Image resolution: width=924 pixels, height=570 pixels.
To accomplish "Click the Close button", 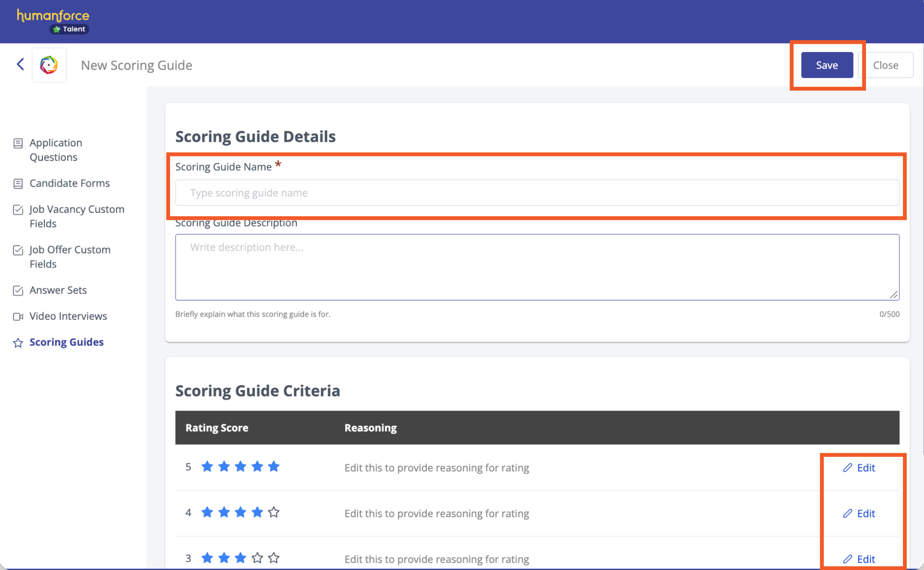I will coord(886,65).
